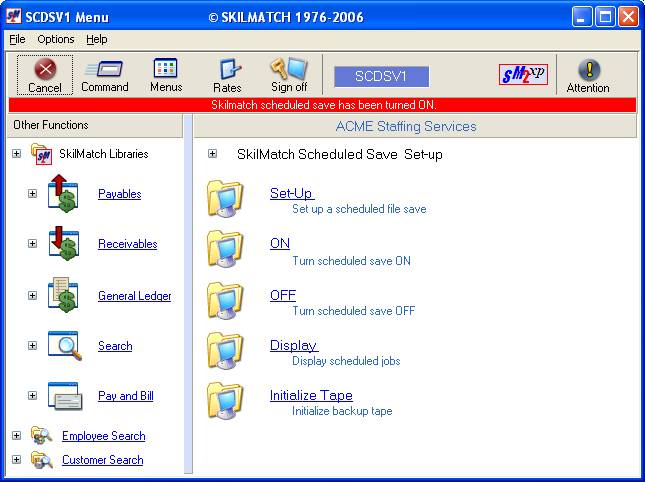Click the folder icon beside Set-Up
This screenshot has width=645, height=482.
coord(225,199)
